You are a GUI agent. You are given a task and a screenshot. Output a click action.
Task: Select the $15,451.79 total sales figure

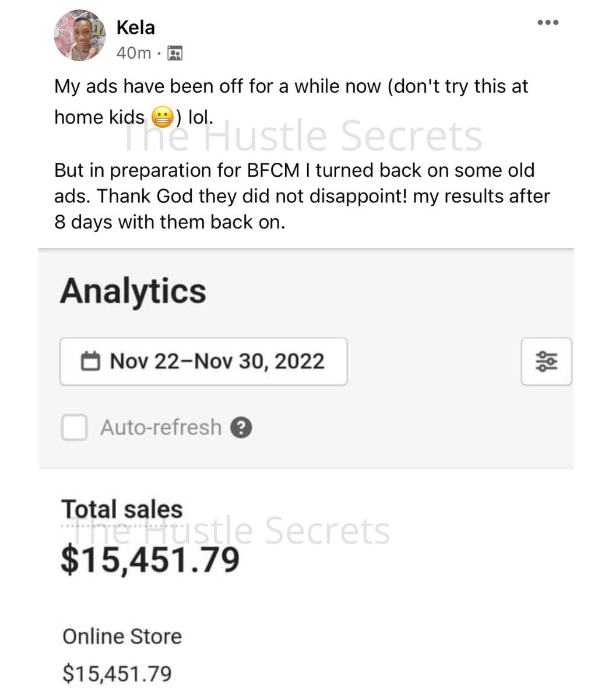tap(150, 559)
